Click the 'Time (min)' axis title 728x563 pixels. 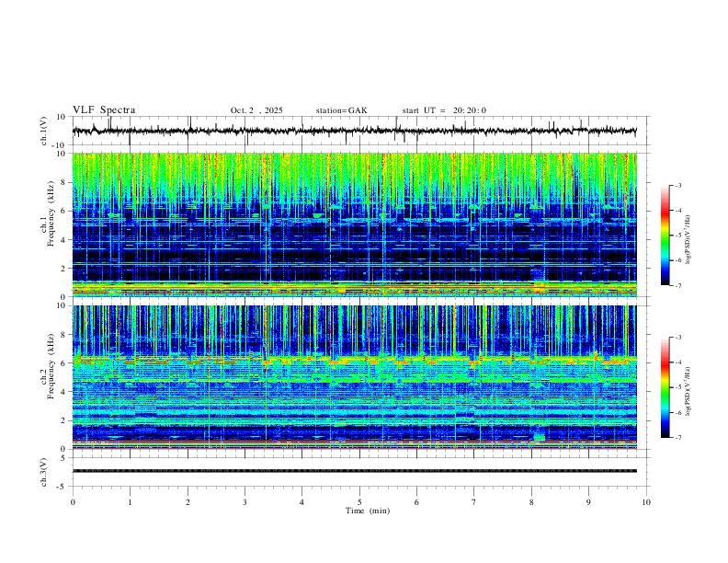pos(368,511)
